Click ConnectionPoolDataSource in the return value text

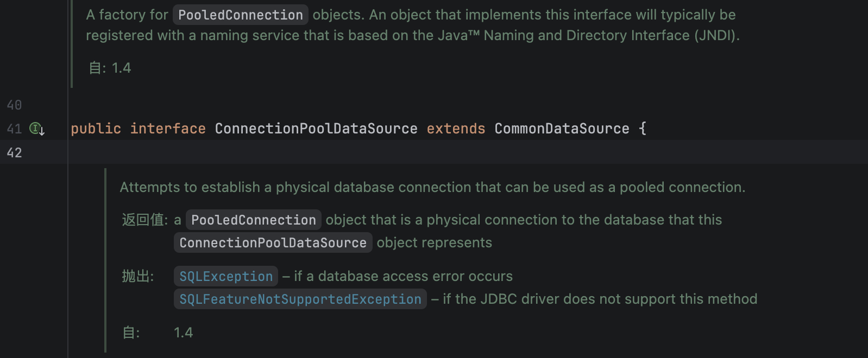[273, 242]
